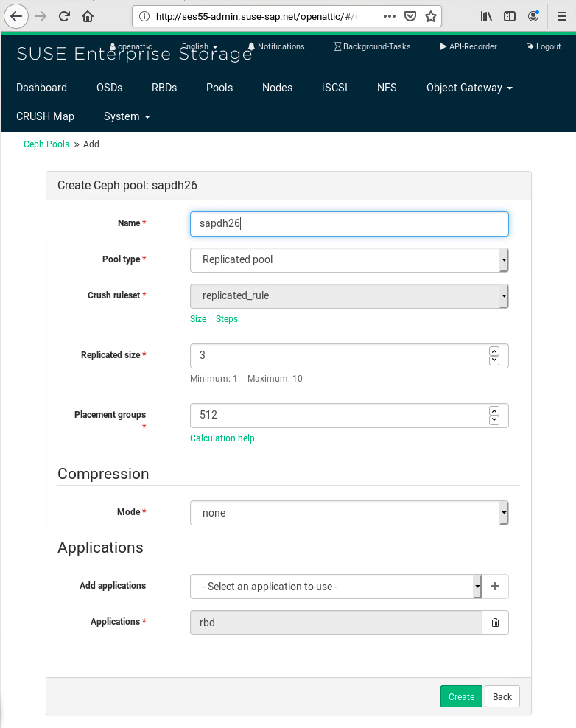
Task: Expand the Object Gateway menu
Action: click(468, 88)
